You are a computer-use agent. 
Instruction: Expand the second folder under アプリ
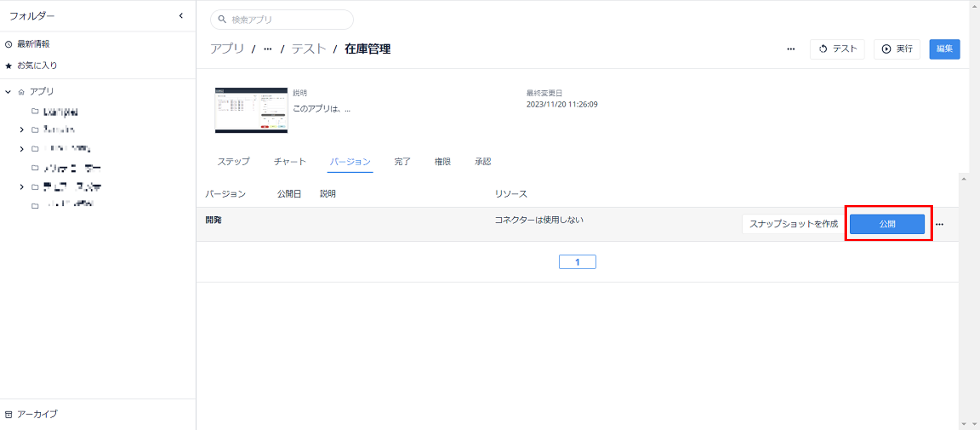point(22,130)
